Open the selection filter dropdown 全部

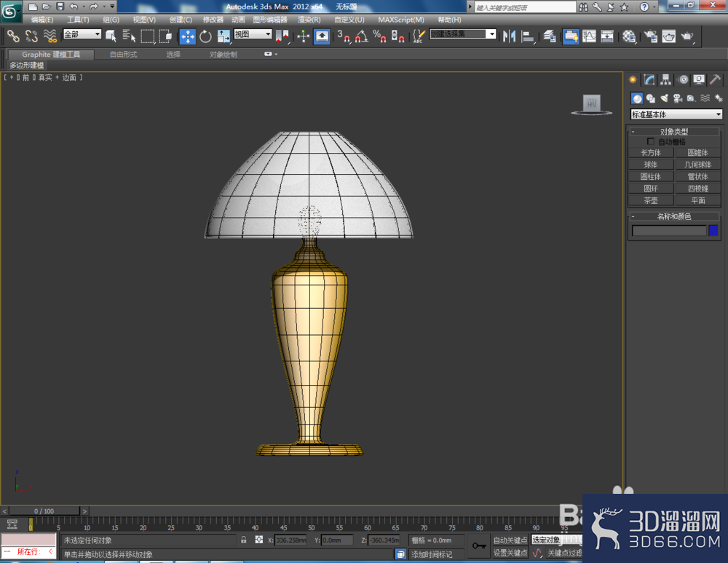point(82,34)
